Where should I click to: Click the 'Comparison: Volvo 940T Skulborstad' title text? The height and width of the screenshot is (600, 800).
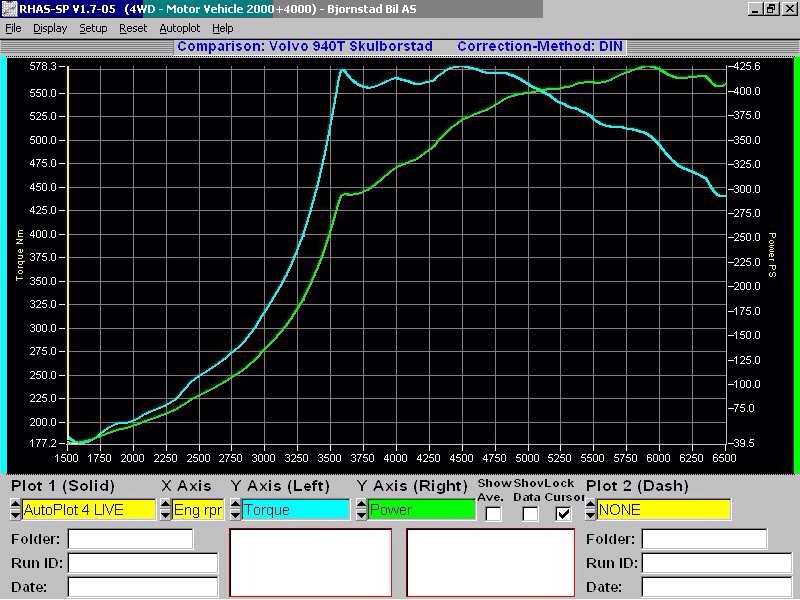pyautogui.click(x=305, y=46)
